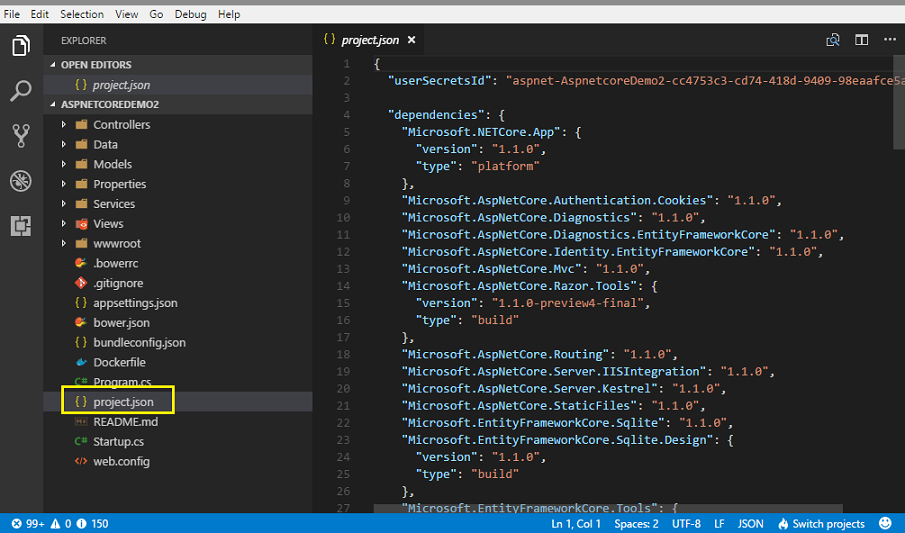The image size is (905, 533).
Task: Open the View menu
Action: point(126,14)
